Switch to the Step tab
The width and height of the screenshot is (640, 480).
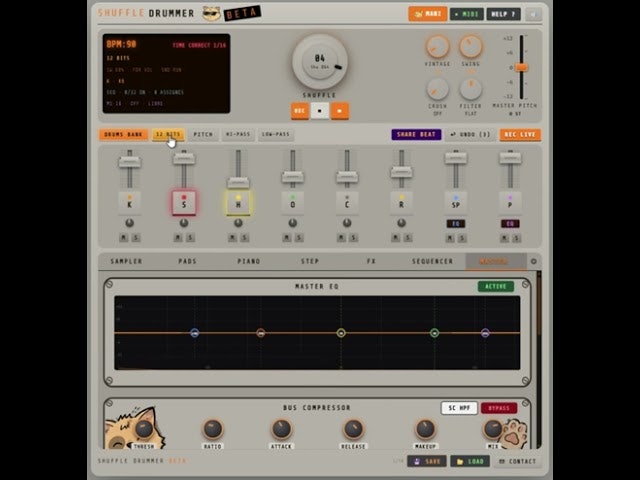click(x=310, y=261)
